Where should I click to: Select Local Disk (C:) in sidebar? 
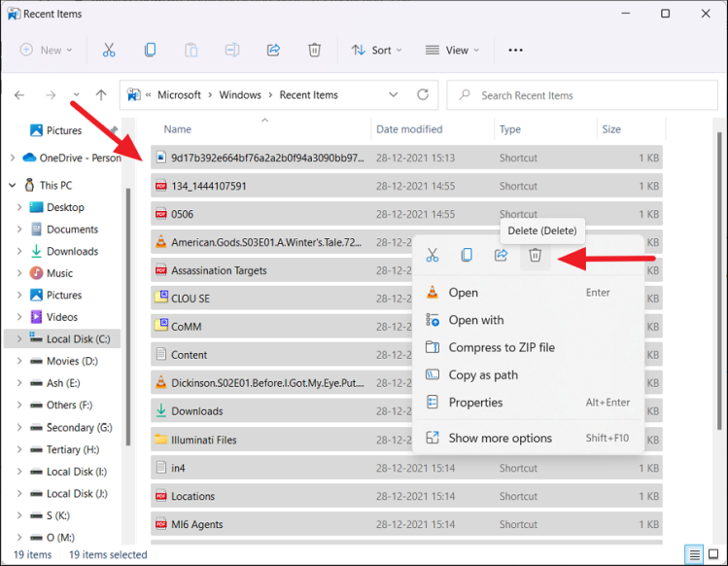(78, 338)
